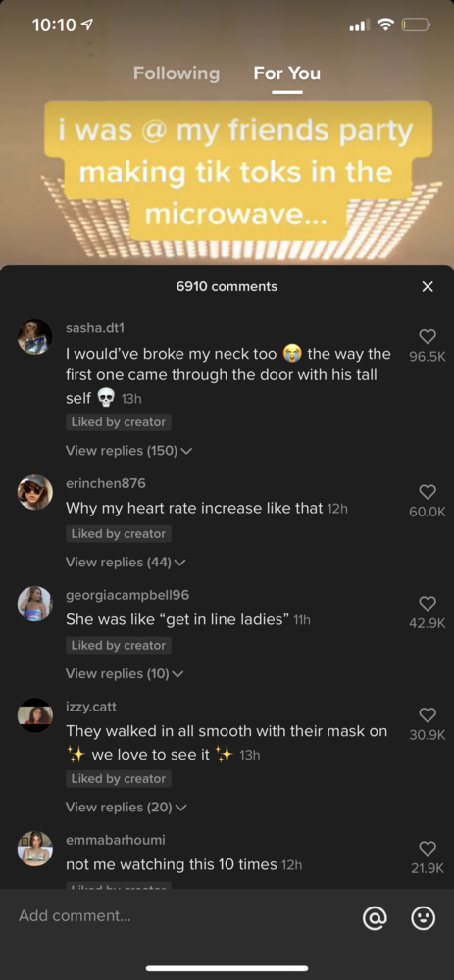Tap izzy.catt's profile avatar
The height and width of the screenshot is (980, 454).
pyautogui.click(x=34, y=715)
